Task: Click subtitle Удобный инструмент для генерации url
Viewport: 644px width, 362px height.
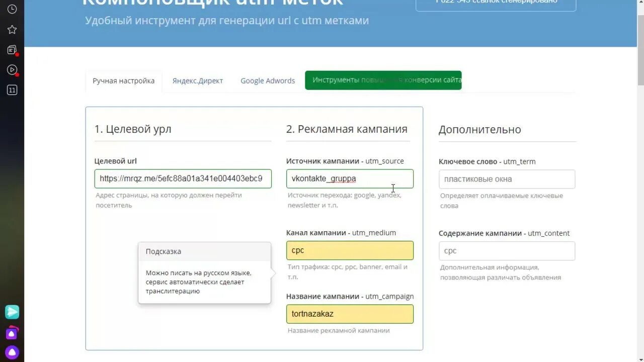Action: (x=227, y=21)
